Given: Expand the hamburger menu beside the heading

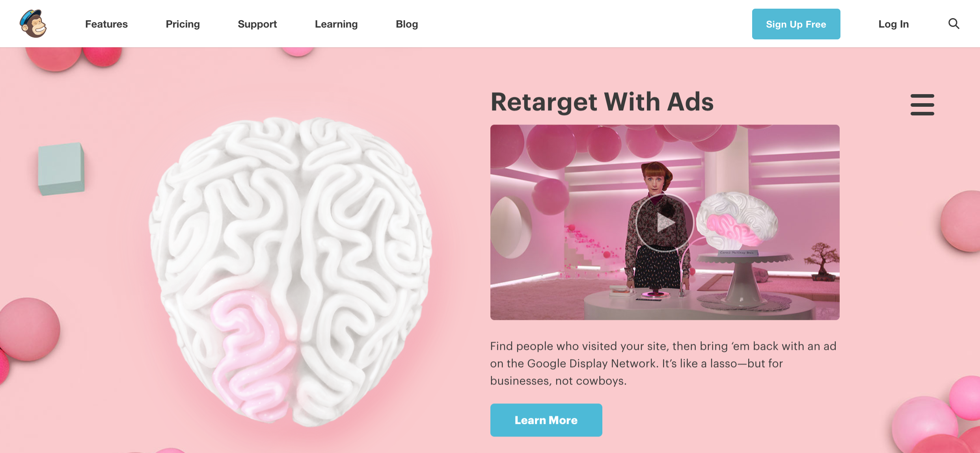Looking at the screenshot, I should 922,104.
